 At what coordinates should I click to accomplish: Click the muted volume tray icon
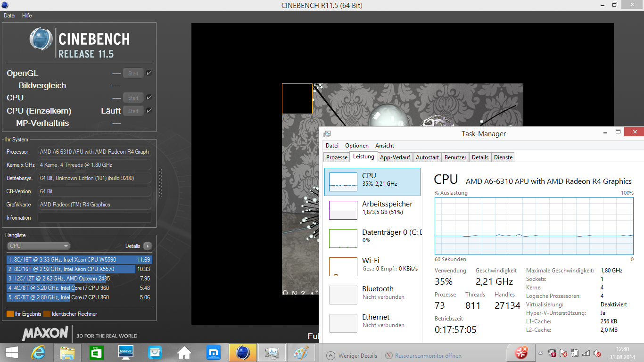597,353
